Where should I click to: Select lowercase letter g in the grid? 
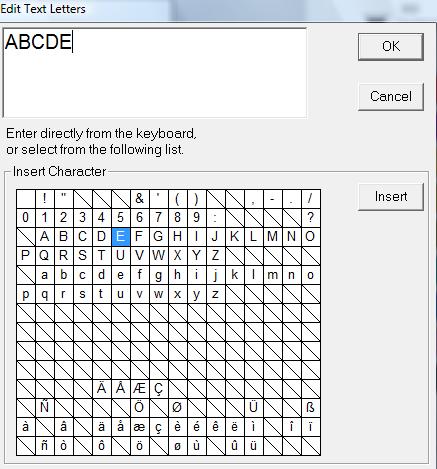[159, 275]
